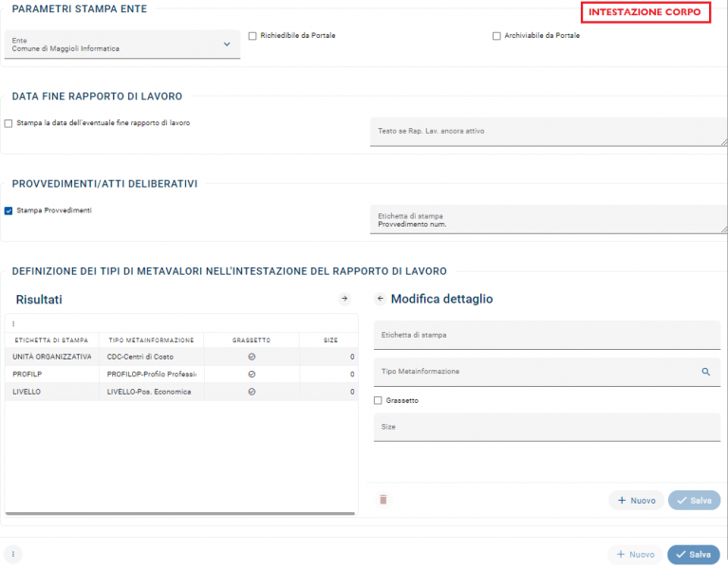Viewport: 728px width, 569px height.
Task: Delete detail with trash icon
Action: tap(383, 500)
